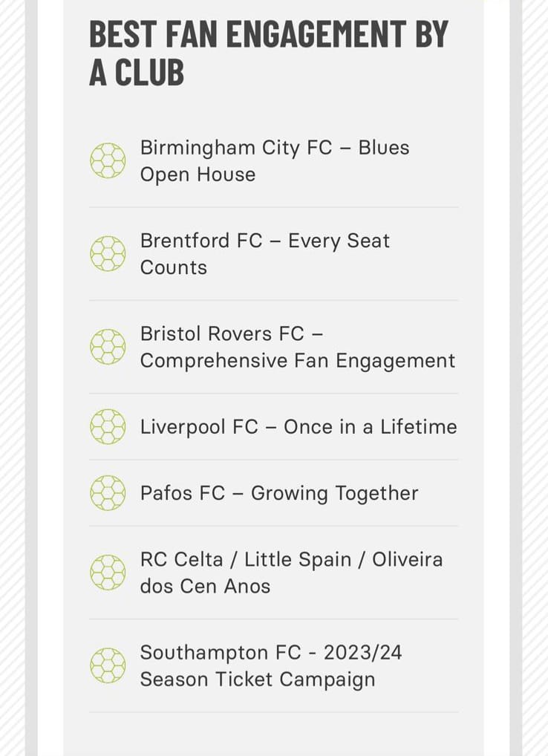
Task: Click the football icon beside Brentford FC
Action: coord(108,253)
